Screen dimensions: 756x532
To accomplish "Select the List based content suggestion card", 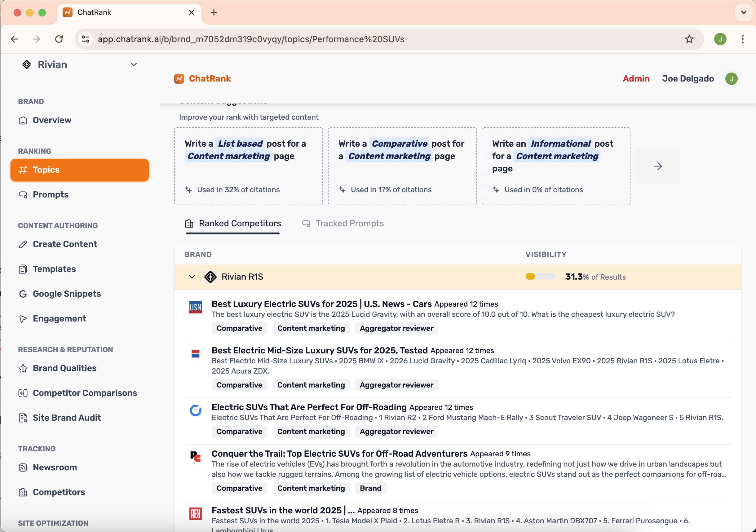I will [x=249, y=166].
